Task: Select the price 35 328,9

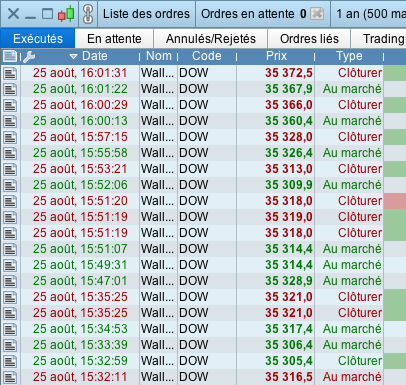Action: 289,281
